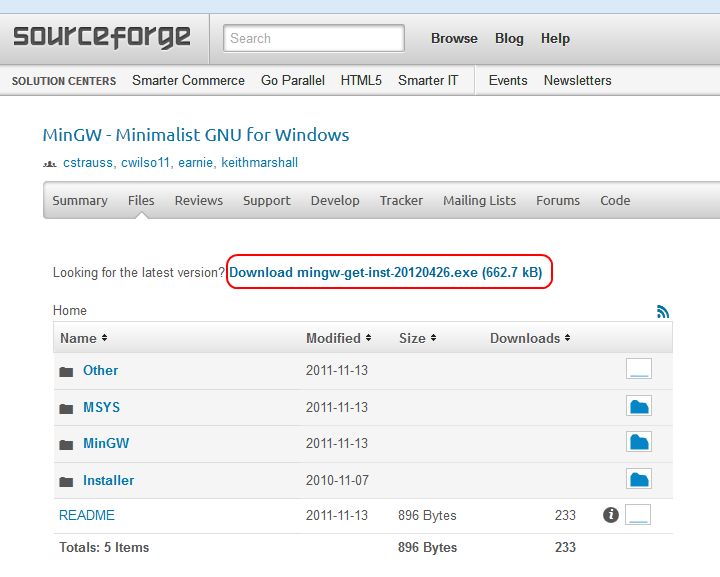Visit the cwilso11 user profile
Screen dimensions: 720x577
tap(146, 162)
